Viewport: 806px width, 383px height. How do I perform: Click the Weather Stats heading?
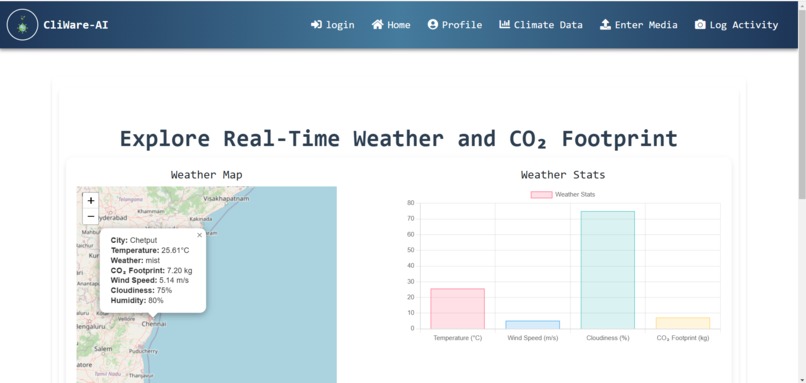pyautogui.click(x=563, y=175)
